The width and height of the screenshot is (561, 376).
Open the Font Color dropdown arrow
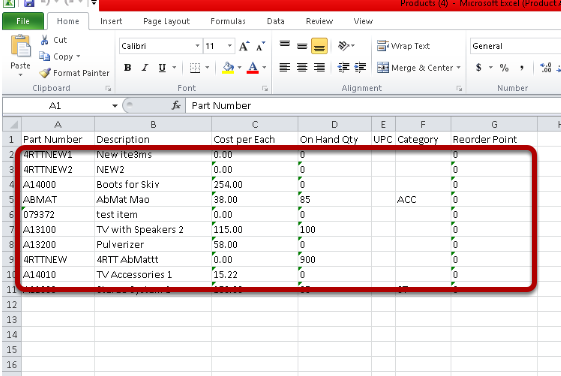[264, 68]
